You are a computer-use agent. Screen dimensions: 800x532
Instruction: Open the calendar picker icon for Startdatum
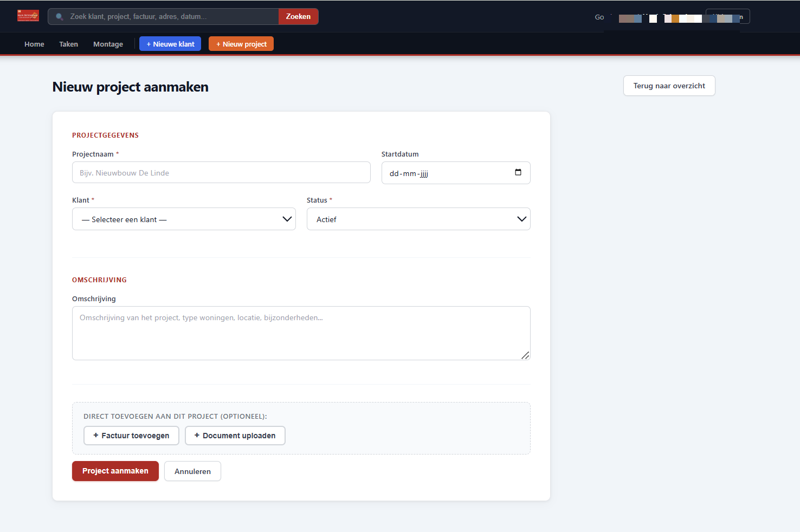click(518, 172)
